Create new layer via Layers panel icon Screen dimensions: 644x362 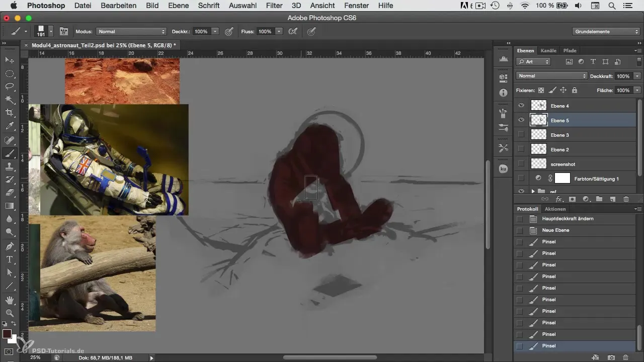pyautogui.click(x=613, y=199)
